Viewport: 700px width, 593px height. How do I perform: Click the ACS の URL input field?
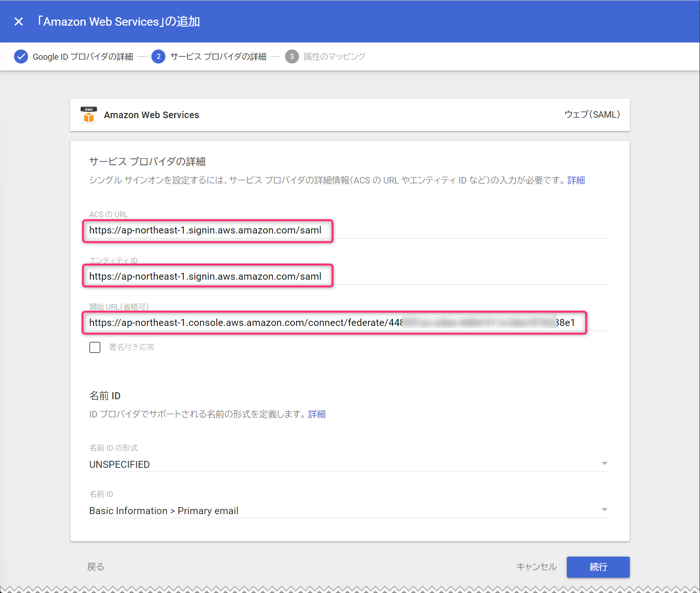(x=350, y=230)
